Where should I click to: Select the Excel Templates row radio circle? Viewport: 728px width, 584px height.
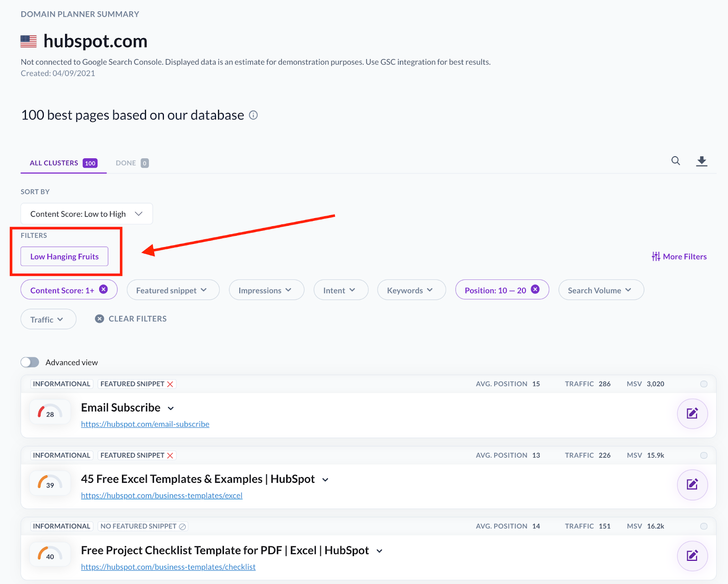pyautogui.click(x=704, y=455)
